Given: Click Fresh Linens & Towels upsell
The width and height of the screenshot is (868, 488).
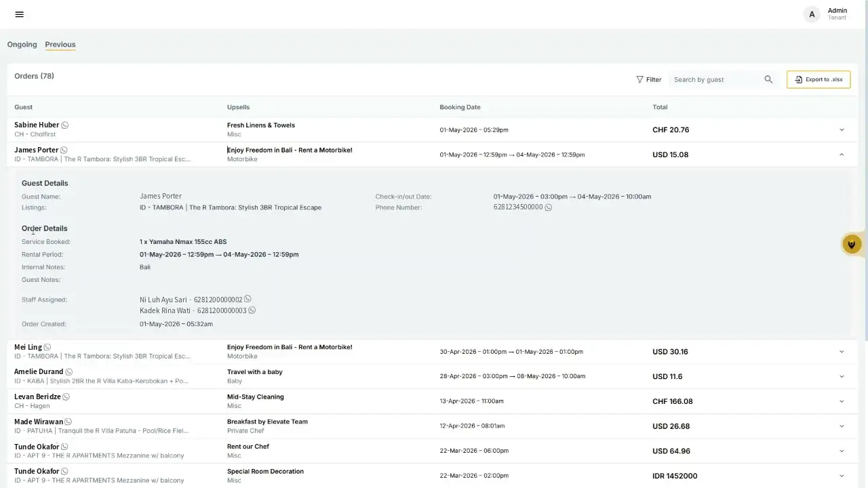Looking at the screenshot, I should (x=261, y=125).
